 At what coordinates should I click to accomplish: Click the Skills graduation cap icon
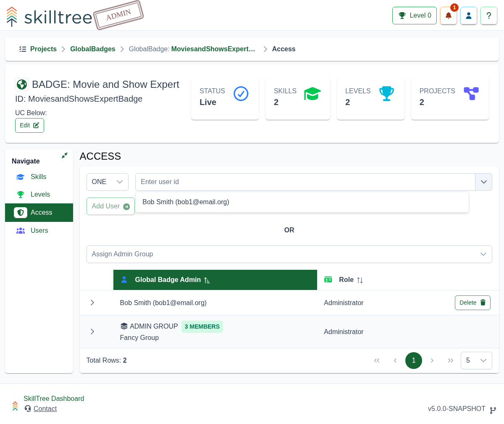click(x=312, y=94)
